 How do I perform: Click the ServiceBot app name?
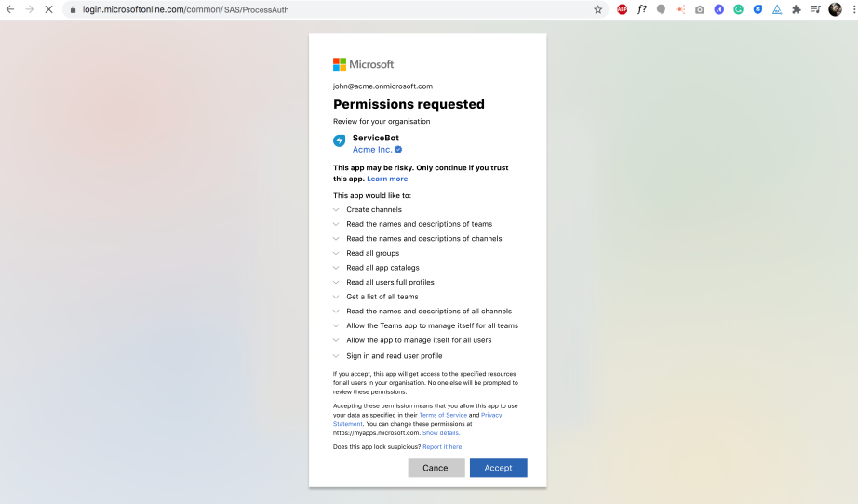(375, 138)
